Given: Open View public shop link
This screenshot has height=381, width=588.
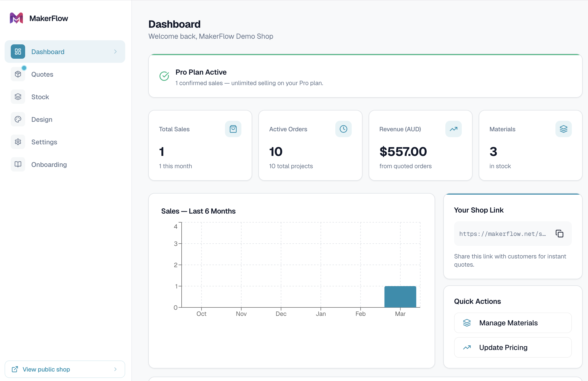Looking at the screenshot, I should 46,369.
